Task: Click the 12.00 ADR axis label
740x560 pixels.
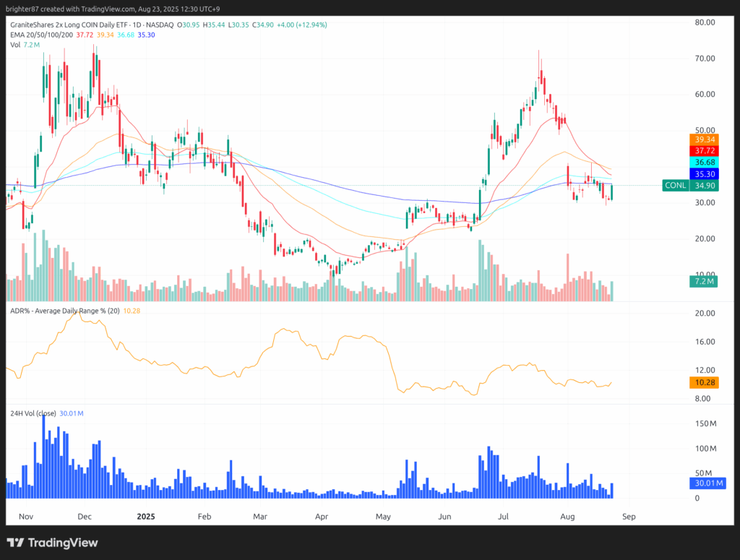Action: (705, 370)
